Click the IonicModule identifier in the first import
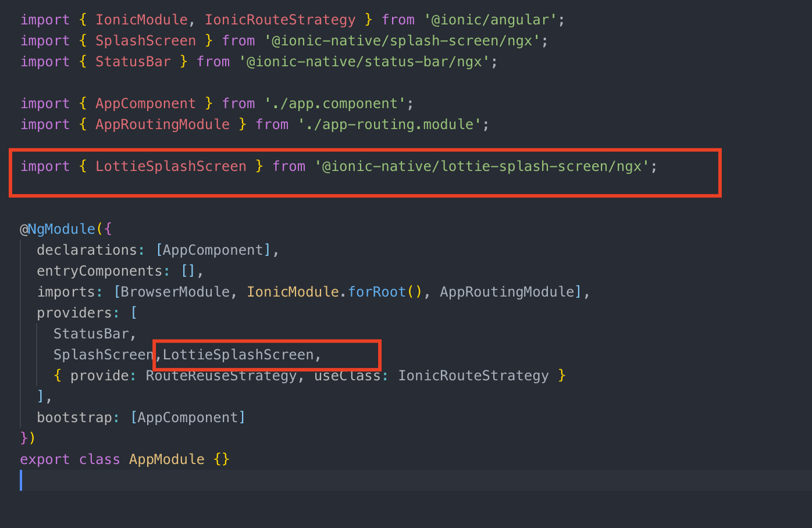 pyautogui.click(x=142, y=20)
